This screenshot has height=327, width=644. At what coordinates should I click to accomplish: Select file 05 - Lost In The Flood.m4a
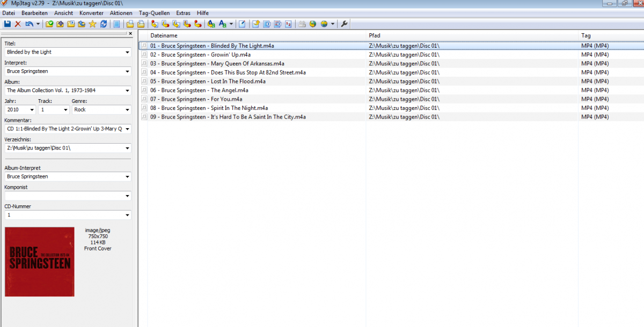[x=208, y=81]
